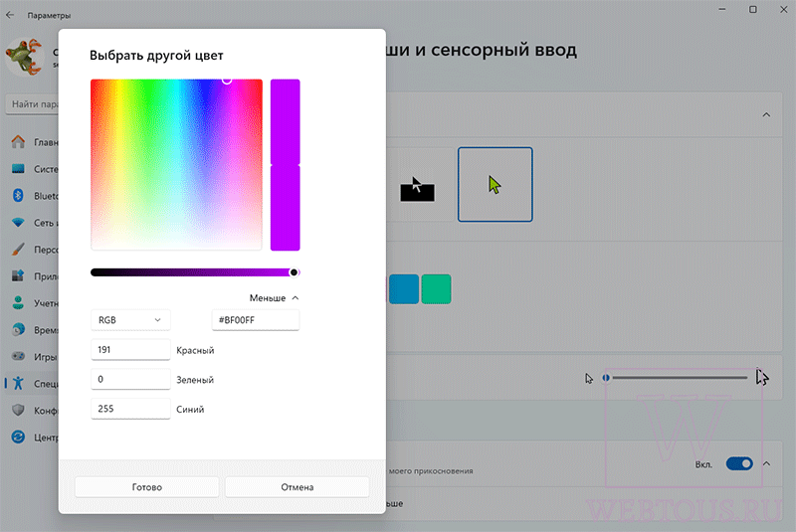Open the gaming controller icon in sidebar
Viewport: 796px width, 532px height.
coord(18,356)
